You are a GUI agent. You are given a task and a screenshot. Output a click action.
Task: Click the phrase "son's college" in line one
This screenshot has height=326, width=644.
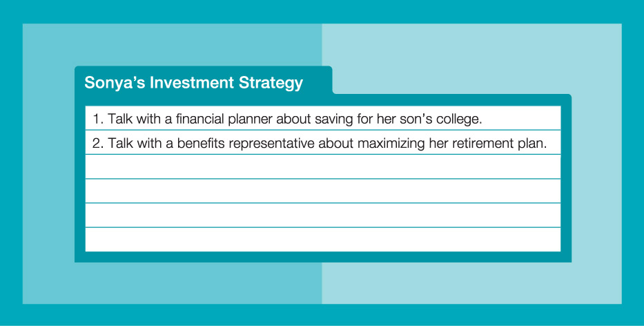(x=445, y=118)
